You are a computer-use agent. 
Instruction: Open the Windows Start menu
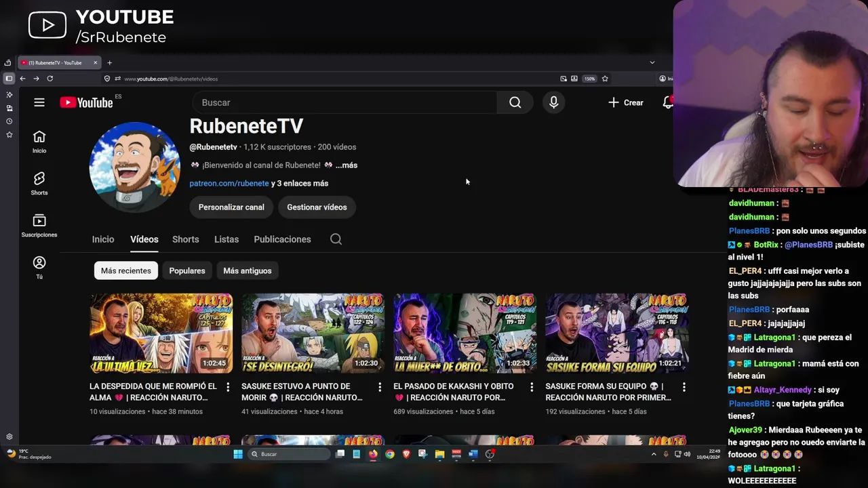click(x=238, y=454)
